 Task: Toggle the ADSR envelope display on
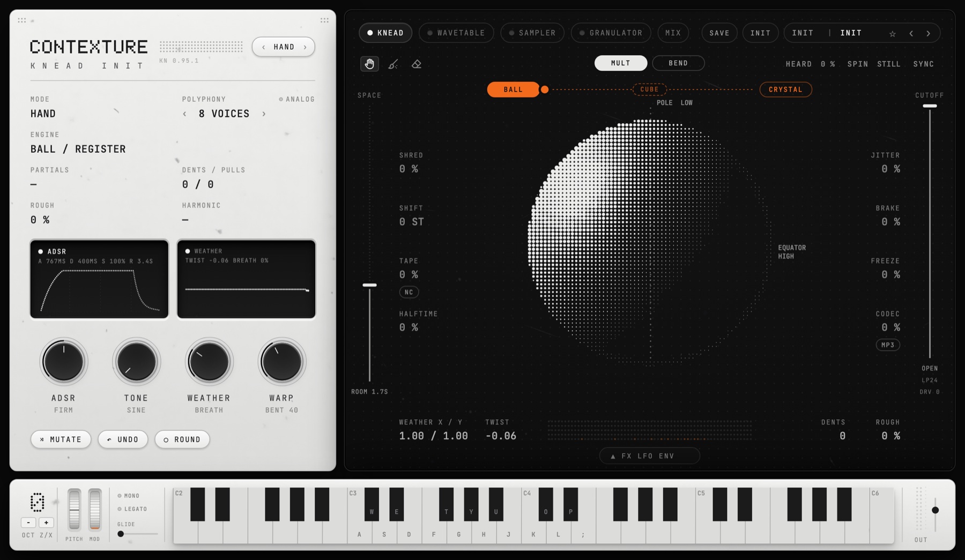[40, 251]
